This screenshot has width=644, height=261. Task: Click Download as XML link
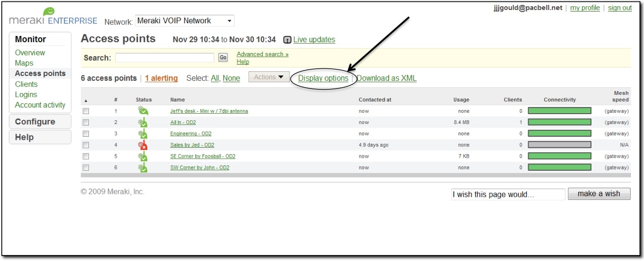(x=387, y=78)
